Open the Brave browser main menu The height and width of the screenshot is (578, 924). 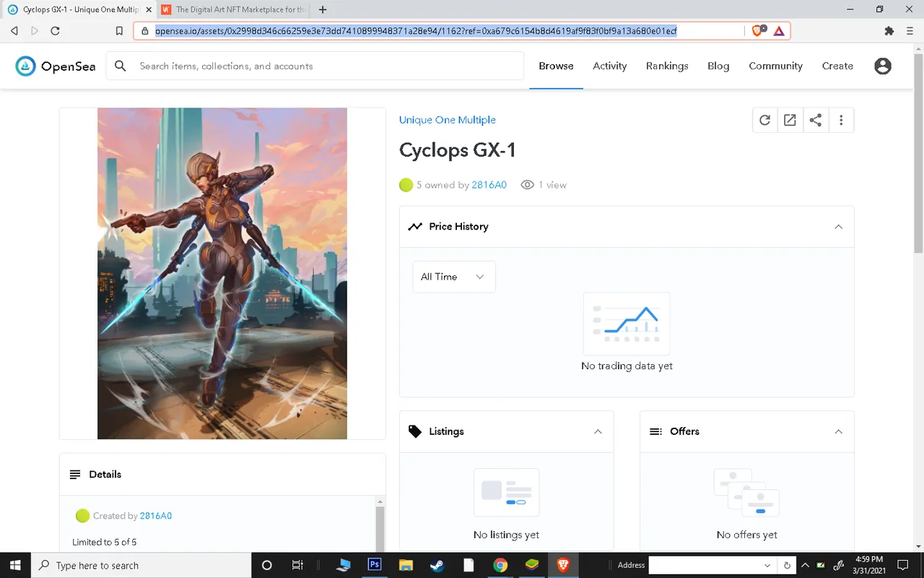(910, 31)
